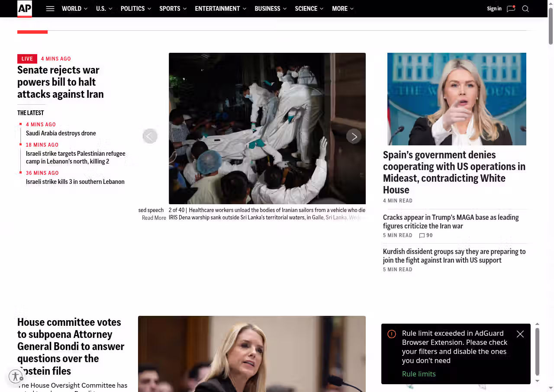
Task: Open the Business menu item
Action: click(x=267, y=9)
